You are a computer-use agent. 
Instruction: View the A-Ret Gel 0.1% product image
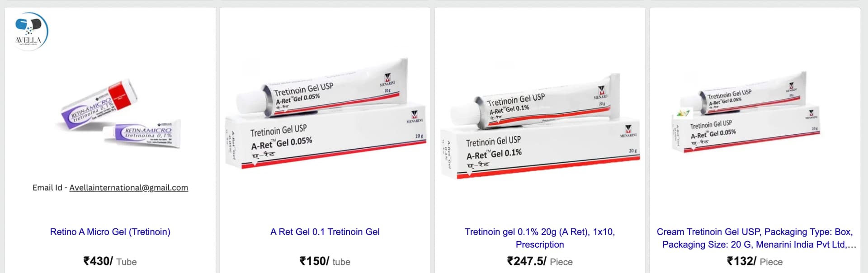[540, 126]
